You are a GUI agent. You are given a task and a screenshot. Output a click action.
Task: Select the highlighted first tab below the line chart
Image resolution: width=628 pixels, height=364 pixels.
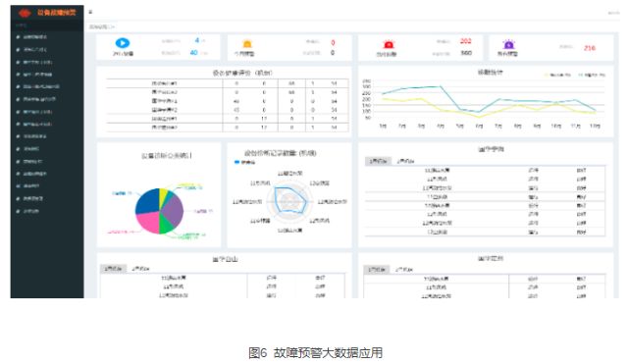378,161
